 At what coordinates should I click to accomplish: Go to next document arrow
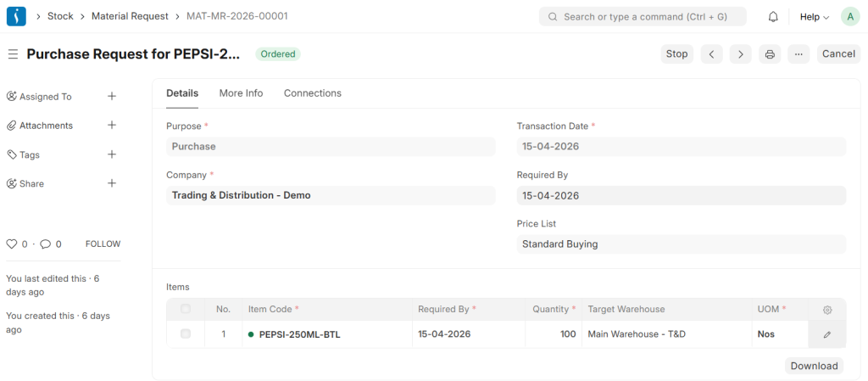(x=740, y=54)
